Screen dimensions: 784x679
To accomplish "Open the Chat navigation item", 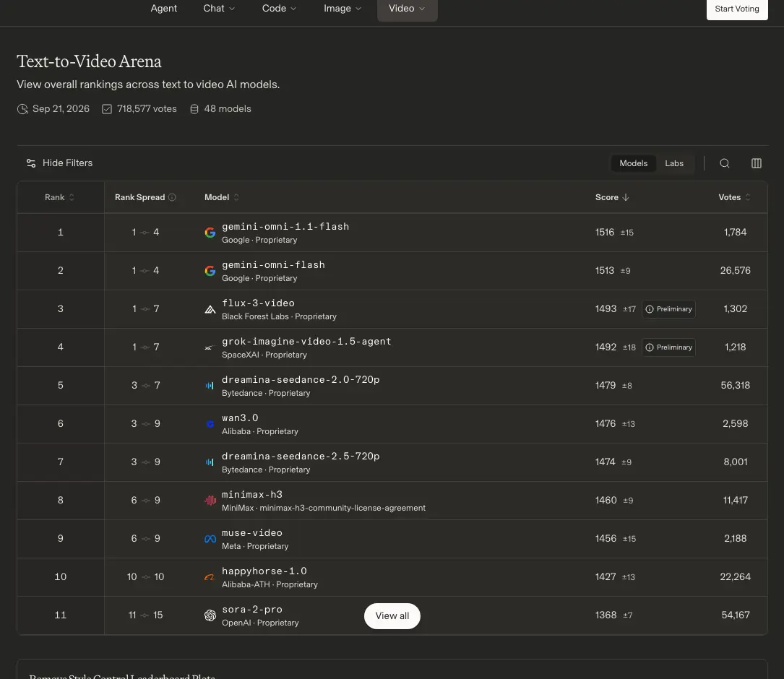I will (x=218, y=9).
